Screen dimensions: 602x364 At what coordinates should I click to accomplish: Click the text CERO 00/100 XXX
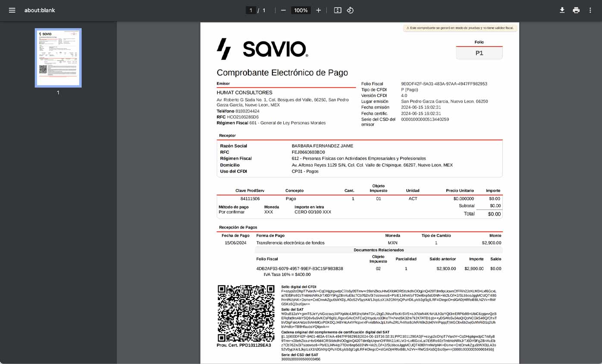(313, 212)
